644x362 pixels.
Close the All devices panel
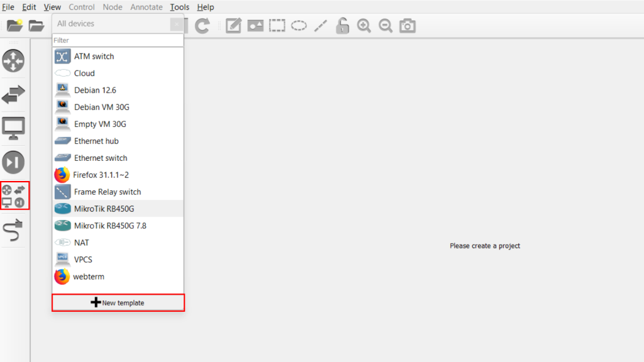click(177, 24)
